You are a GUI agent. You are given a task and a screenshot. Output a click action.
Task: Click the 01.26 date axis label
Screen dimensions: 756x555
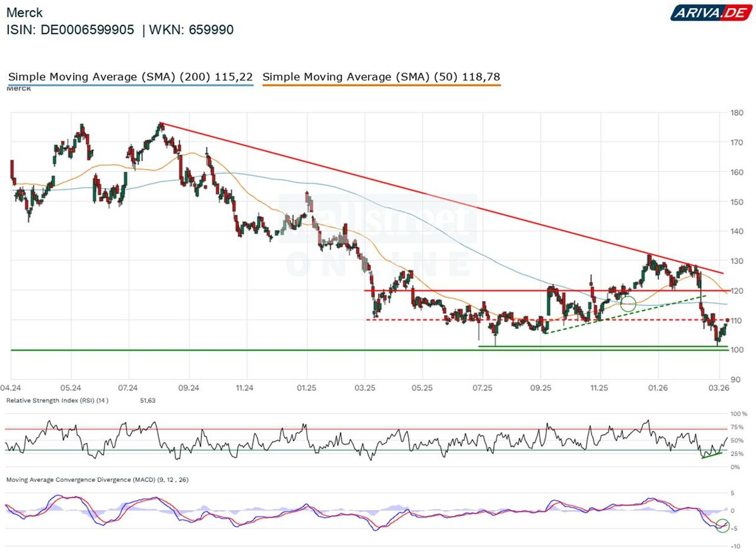coord(658,389)
